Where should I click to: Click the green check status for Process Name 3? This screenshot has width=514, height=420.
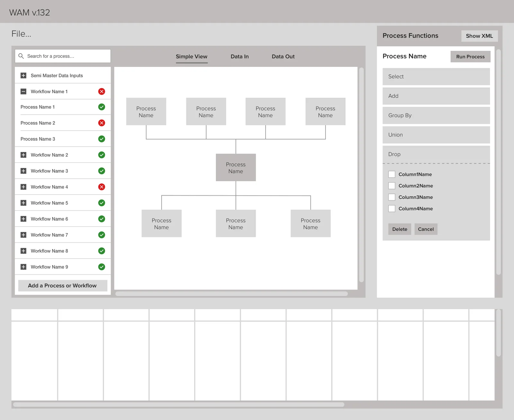(102, 139)
